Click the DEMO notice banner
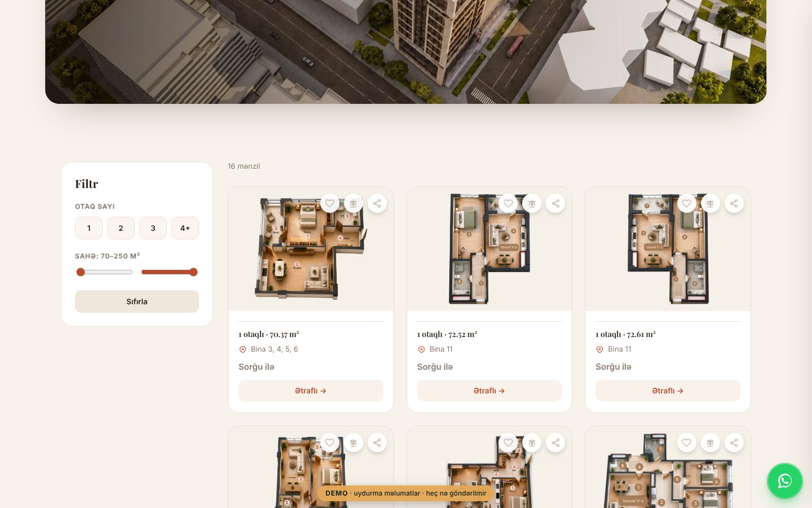 pyautogui.click(x=406, y=493)
